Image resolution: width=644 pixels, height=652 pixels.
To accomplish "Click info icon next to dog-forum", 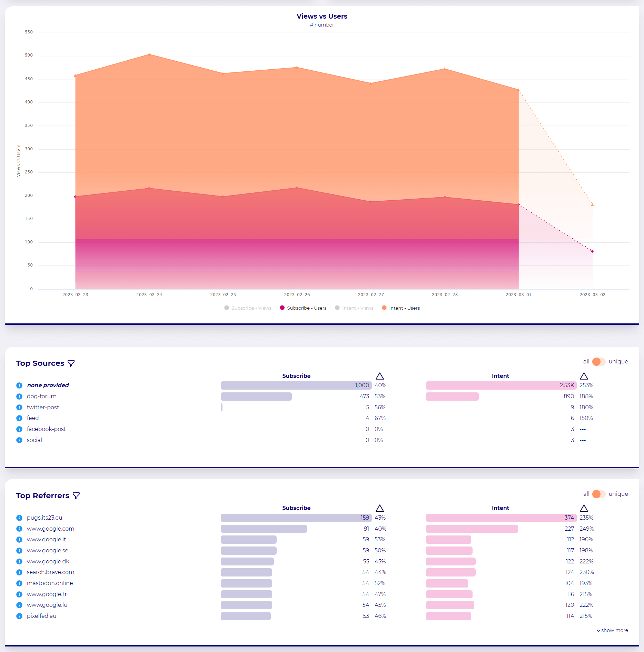I will [x=19, y=397].
